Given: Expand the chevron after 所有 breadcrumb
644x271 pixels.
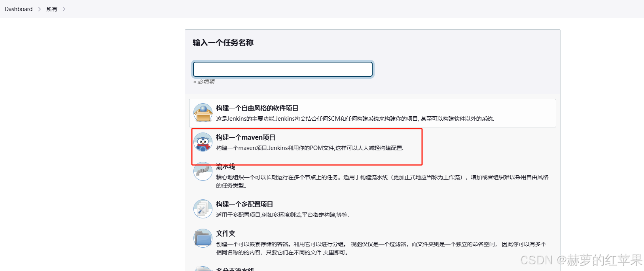Looking at the screenshot, I should 64,9.
